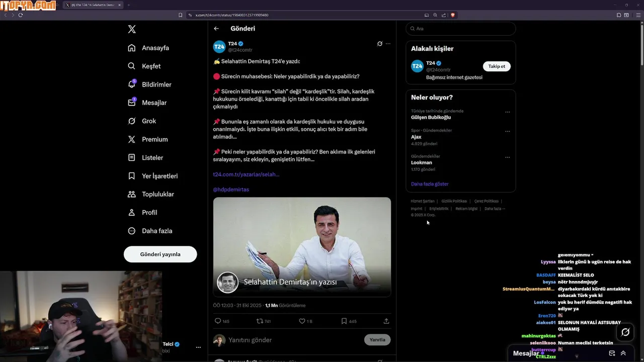Click reply icon with 145 count
644x362 pixels.
pyautogui.click(x=218, y=321)
